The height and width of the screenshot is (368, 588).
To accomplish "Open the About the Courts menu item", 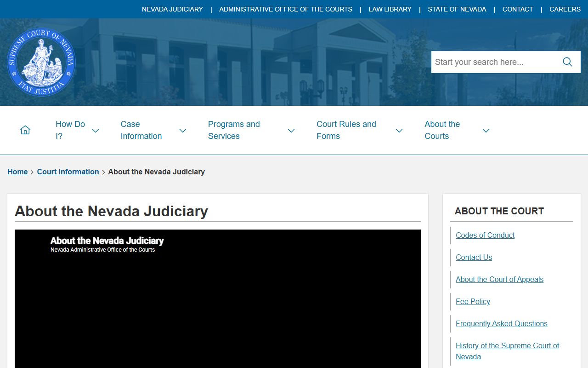I will [442, 130].
